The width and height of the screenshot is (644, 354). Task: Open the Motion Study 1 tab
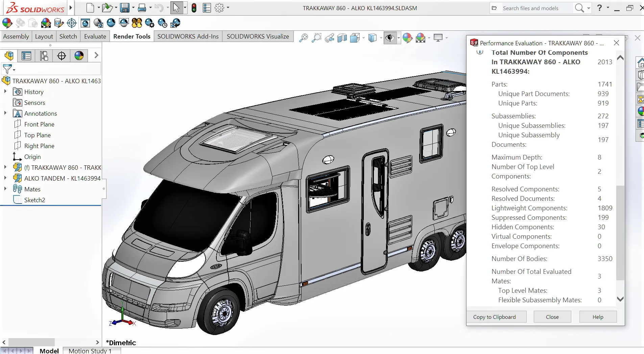(90, 351)
